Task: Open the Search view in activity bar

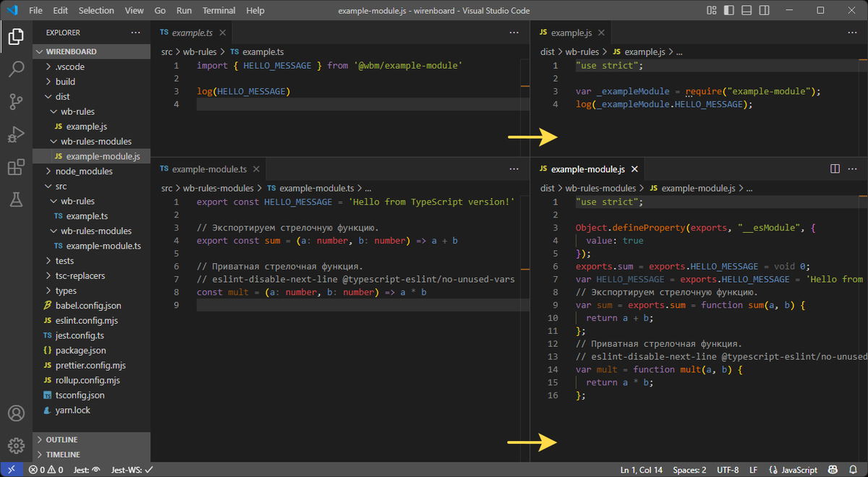Action: tap(16, 69)
